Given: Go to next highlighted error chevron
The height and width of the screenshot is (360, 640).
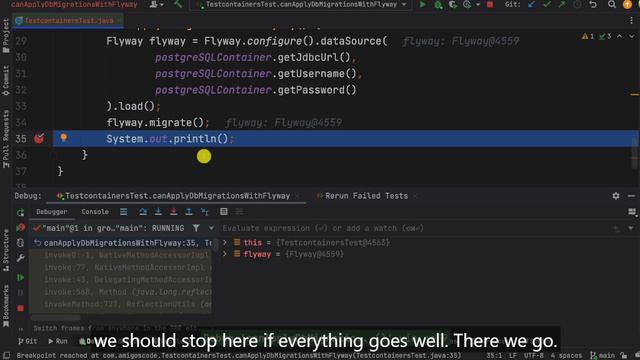Looking at the screenshot, I should pyautogui.click(x=631, y=36).
